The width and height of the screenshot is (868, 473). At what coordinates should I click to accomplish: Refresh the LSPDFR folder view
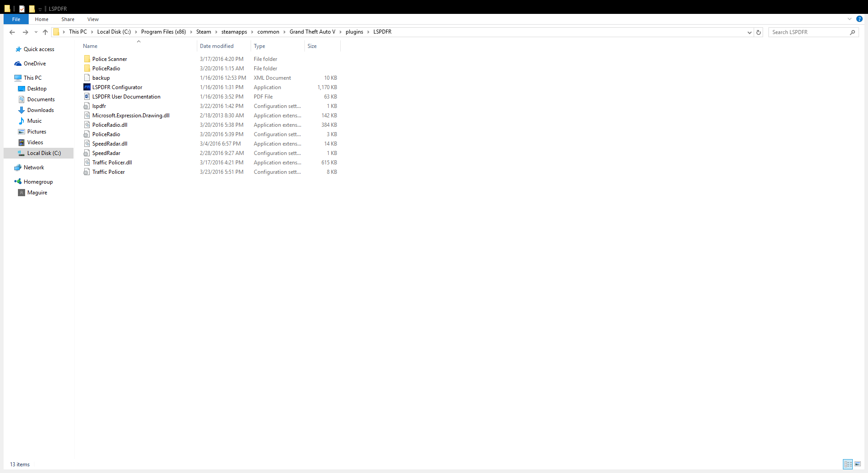point(759,32)
